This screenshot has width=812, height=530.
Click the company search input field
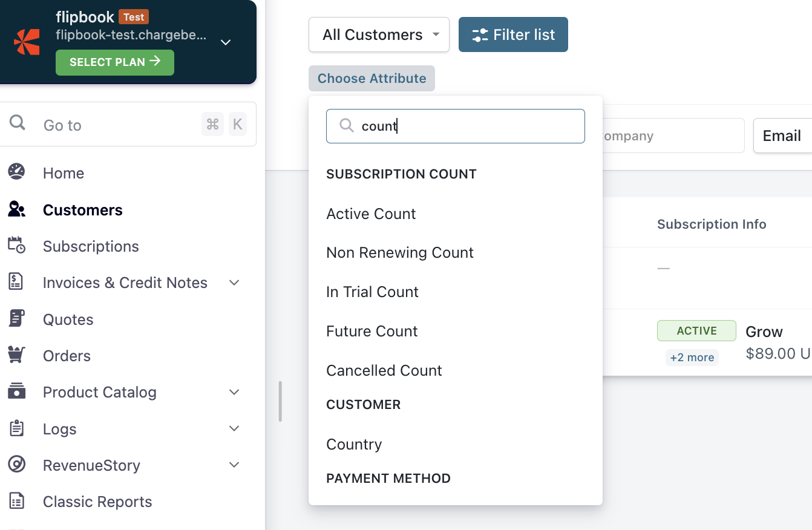[673, 136]
